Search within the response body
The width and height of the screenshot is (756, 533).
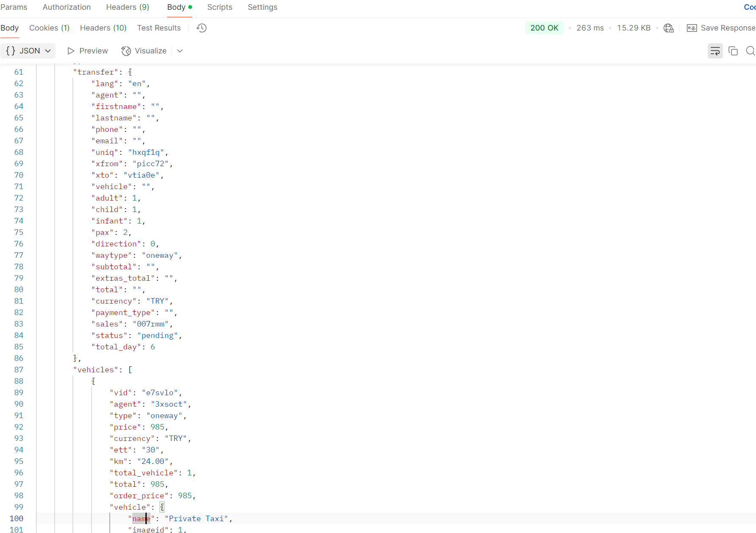750,51
